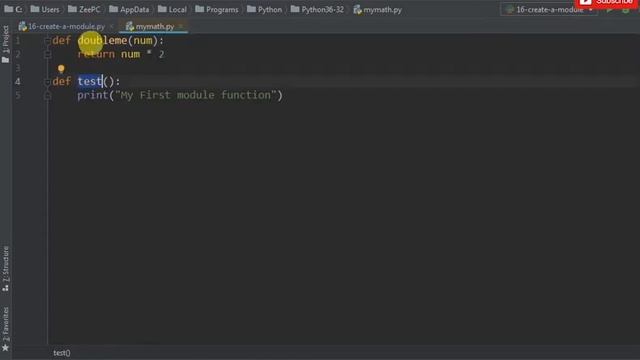Click the selected test function name
Image resolution: width=640 pixels, height=360 pixels.
click(x=90, y=81)
